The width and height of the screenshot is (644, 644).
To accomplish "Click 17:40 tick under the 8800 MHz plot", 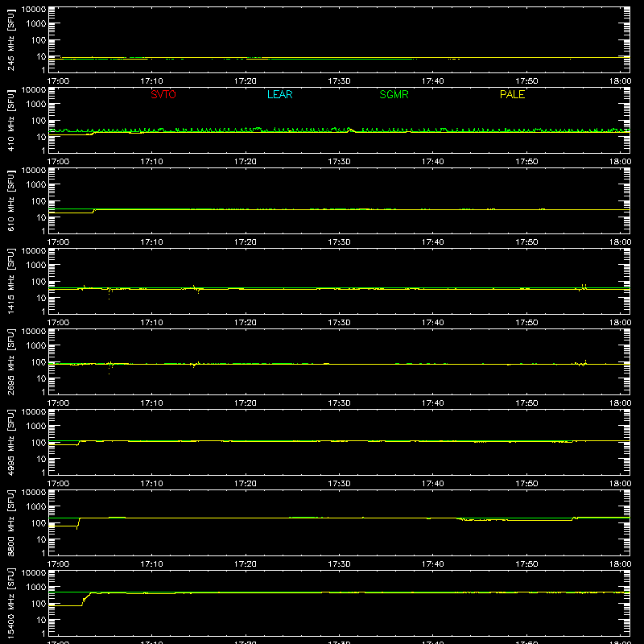I will click(433, 564).
